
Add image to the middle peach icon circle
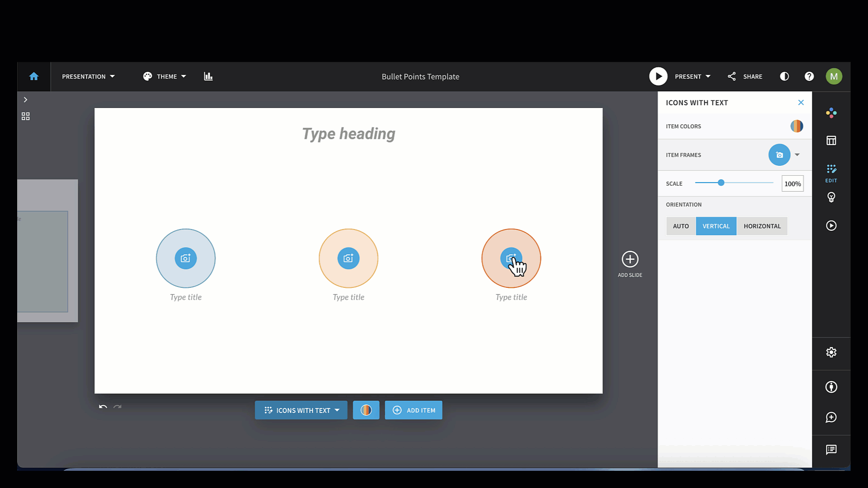(349, 258)
